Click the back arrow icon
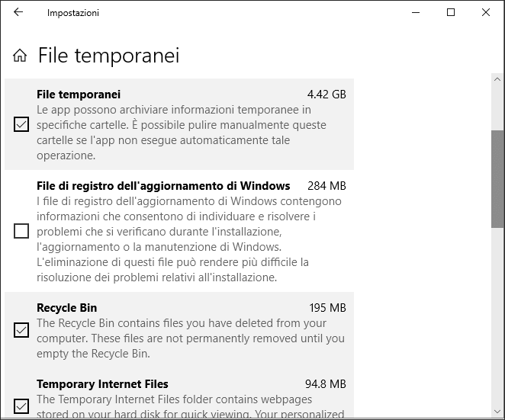The image size is (505, 420). (x=18, y=12)
